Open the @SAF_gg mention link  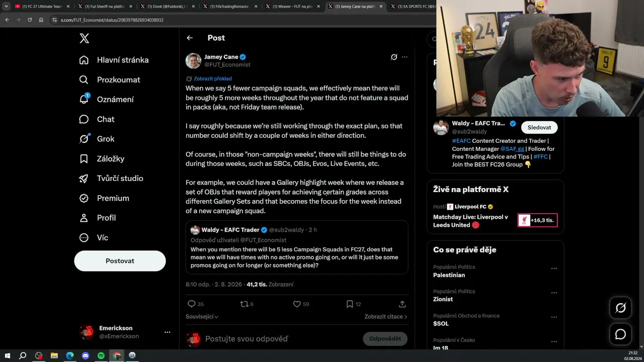512,149
